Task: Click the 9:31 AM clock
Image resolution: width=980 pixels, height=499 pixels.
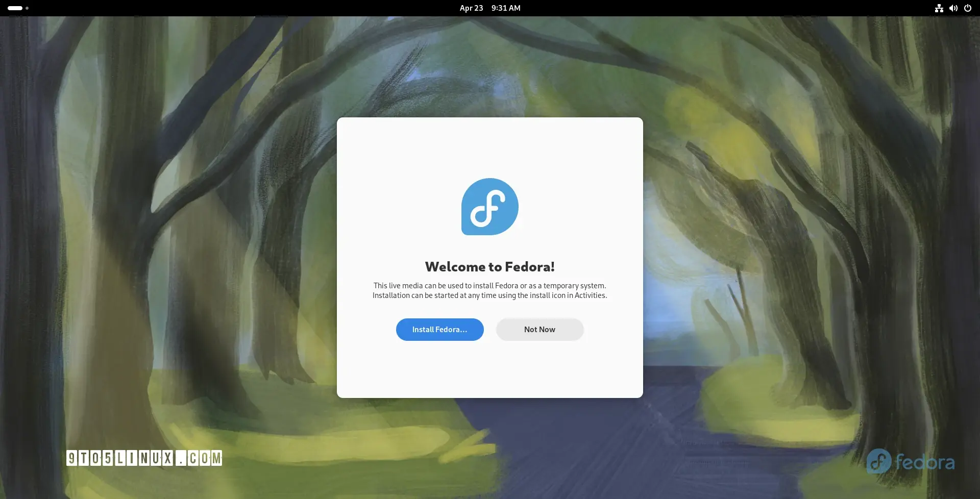Action: pos(506,8)
